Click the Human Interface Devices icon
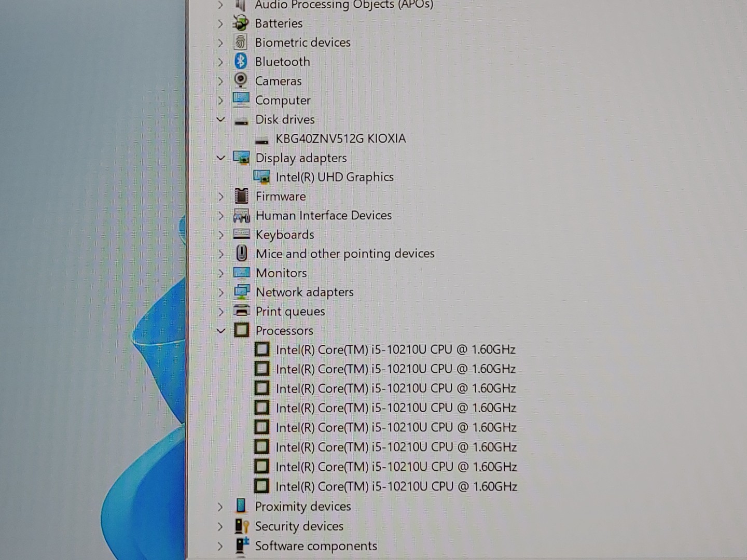The width and height of the screenshot is (747, 560). 241,215
